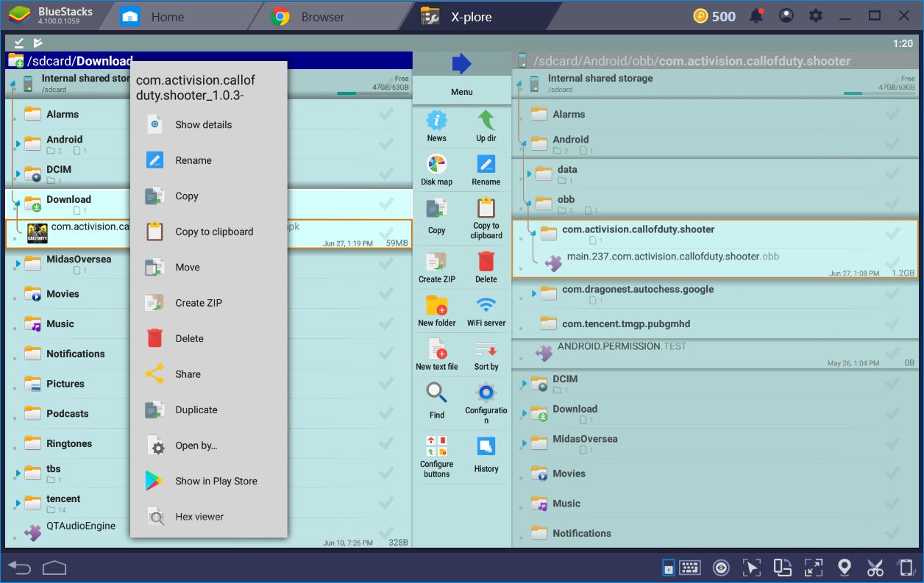Viewport: 924px width, 583px height.
Task: Expand the right pane data folder arrow
Action: coord(529,174)
